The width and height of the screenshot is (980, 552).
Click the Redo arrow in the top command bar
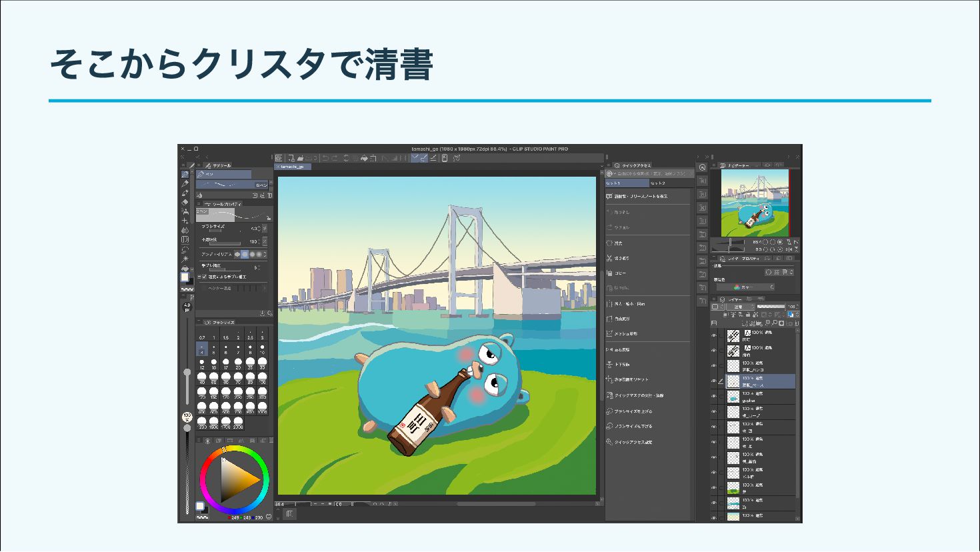[335, 158]
